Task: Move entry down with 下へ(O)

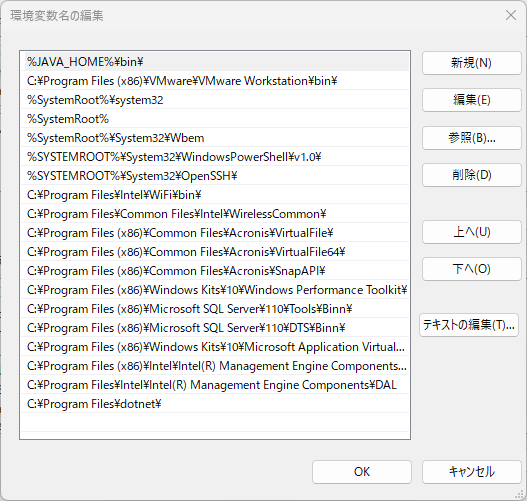Action: pos(472,269)
